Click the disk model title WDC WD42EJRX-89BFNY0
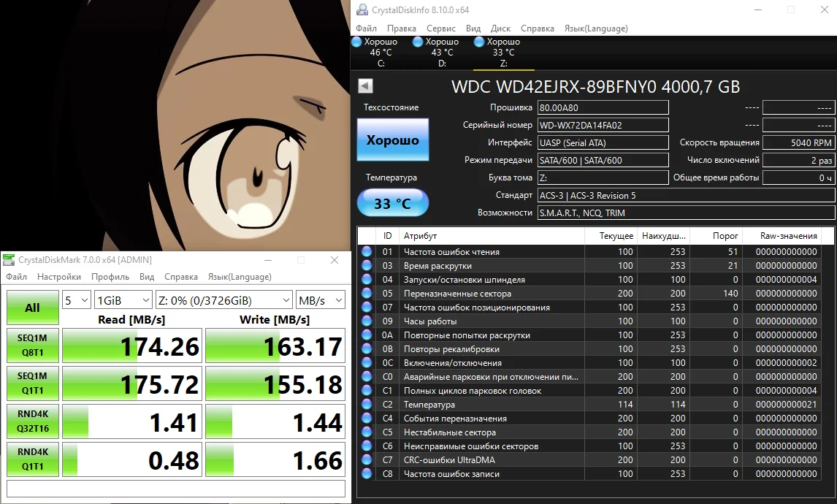 pos(596,86)
